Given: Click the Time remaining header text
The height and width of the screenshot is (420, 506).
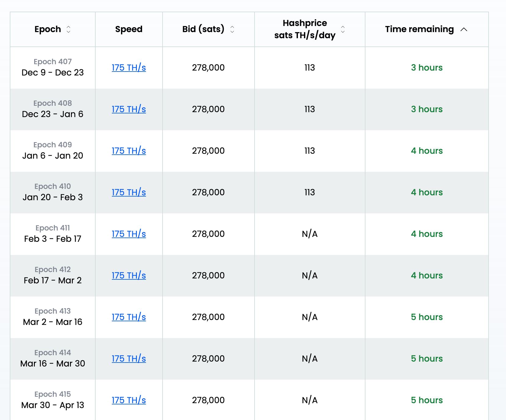Looking at the screenshot, I should tap(419, 29).
